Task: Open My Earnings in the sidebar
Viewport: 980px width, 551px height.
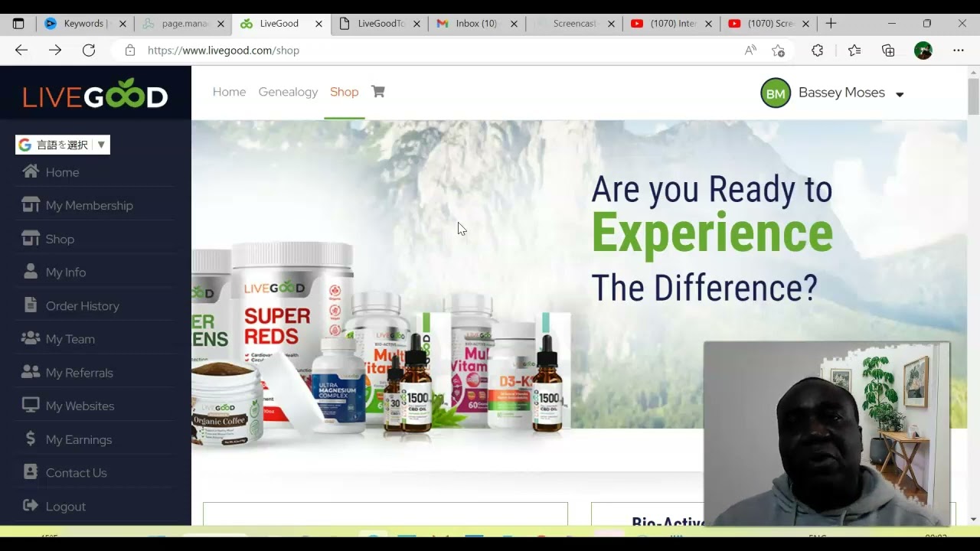Action: (79, 439)
